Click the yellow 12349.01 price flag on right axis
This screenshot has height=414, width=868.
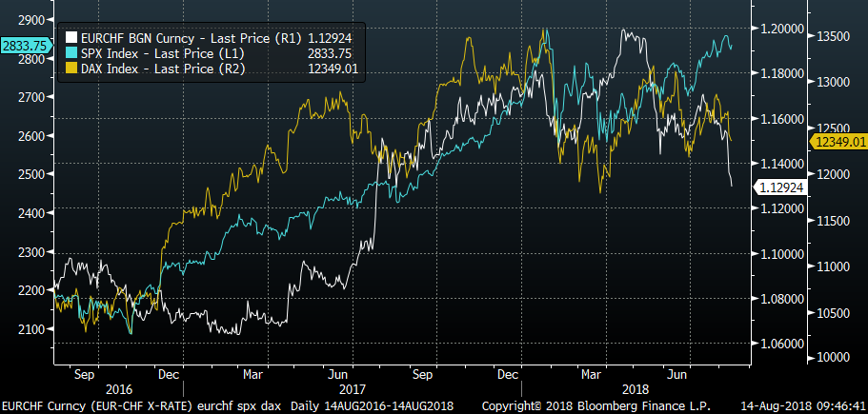click(838, 142)
